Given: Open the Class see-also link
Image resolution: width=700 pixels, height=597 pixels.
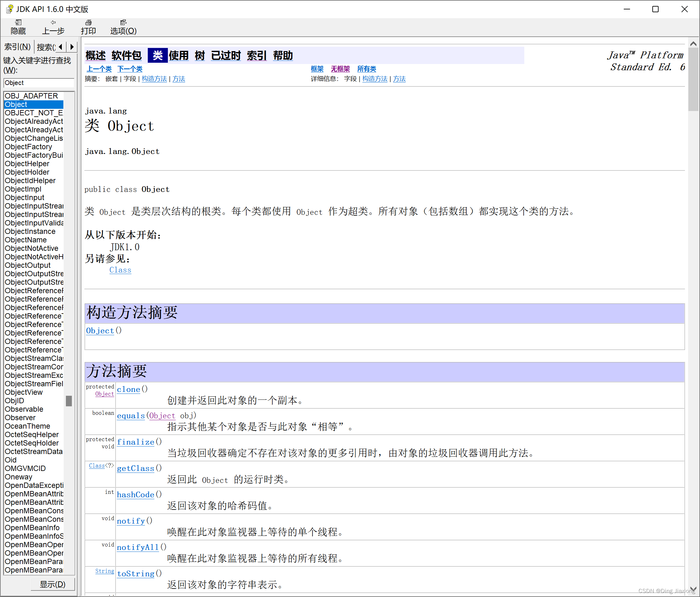Looking at the screenshot, I should click(120, 270).
